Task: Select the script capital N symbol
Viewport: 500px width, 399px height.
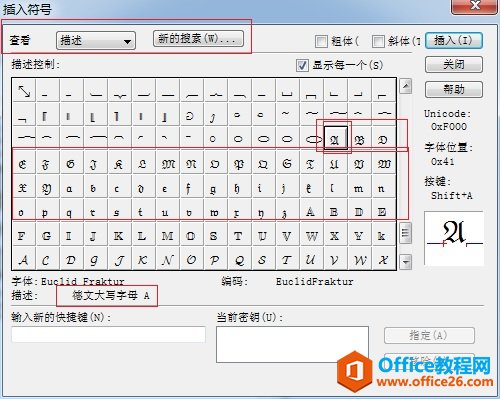Action: (x=168, y=259)
